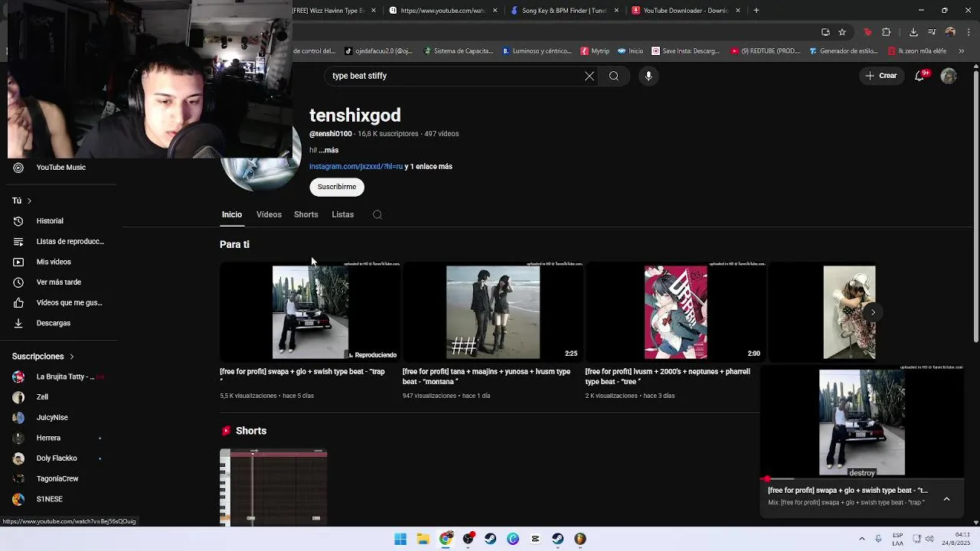Open the lvusm + 2000's thumbnail

click(675, 312)
